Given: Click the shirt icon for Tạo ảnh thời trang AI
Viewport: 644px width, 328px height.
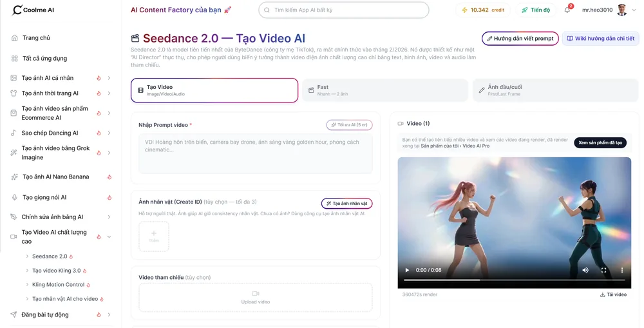Looking at the screenshot, I should pos(14,93).
